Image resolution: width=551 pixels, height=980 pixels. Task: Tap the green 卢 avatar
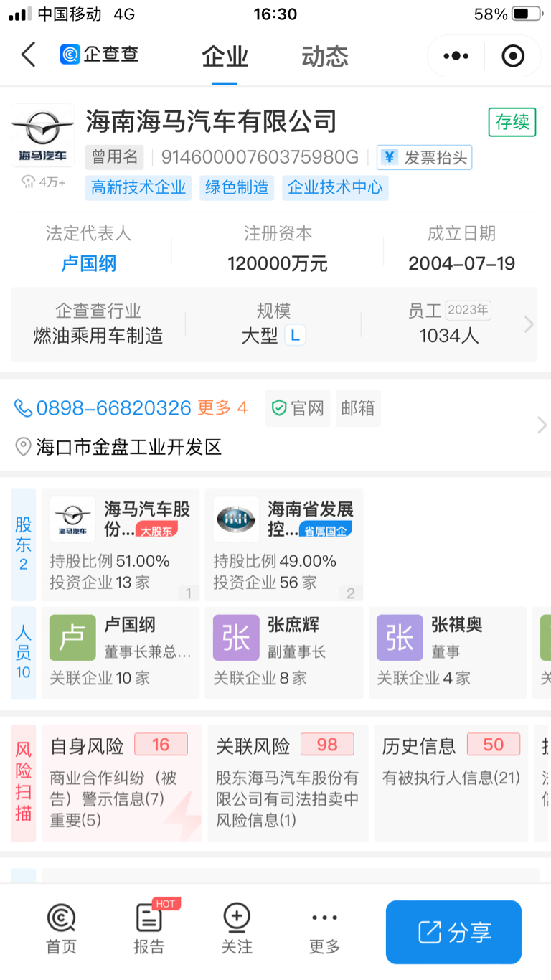(x=72, y=638)
